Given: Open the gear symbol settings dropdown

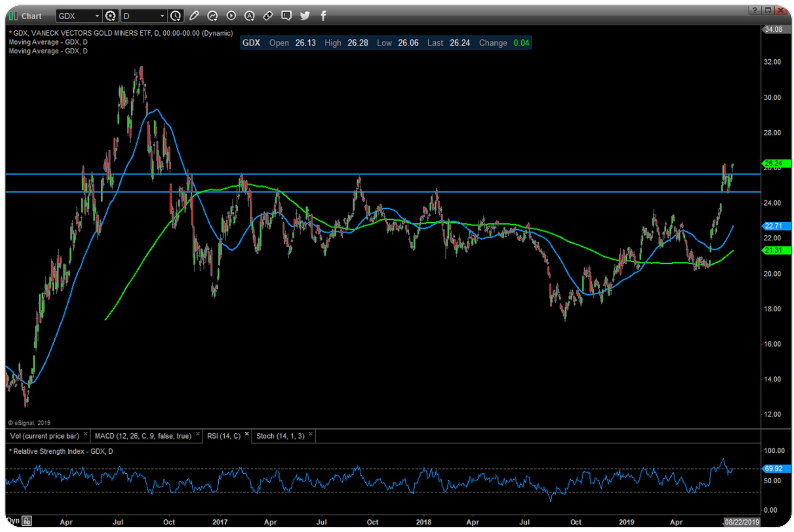Looking at the screenshot, I should pyautogui.click(x=110, y=16).
